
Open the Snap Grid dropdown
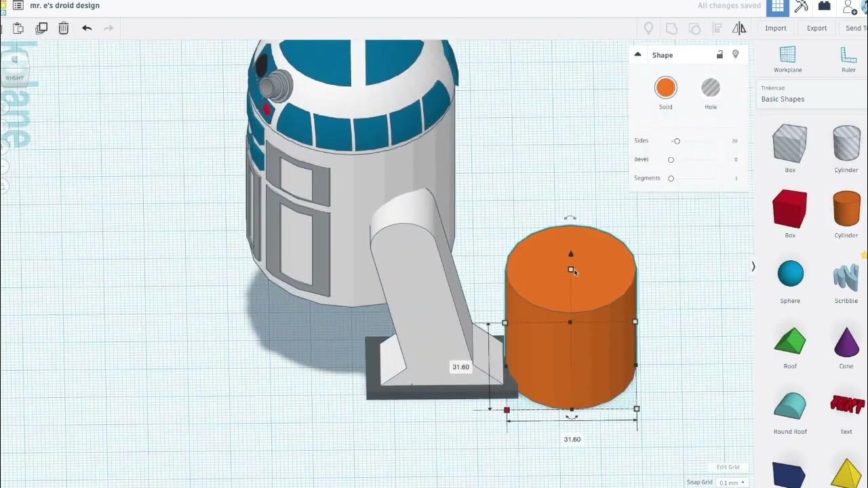click(732, 483)
